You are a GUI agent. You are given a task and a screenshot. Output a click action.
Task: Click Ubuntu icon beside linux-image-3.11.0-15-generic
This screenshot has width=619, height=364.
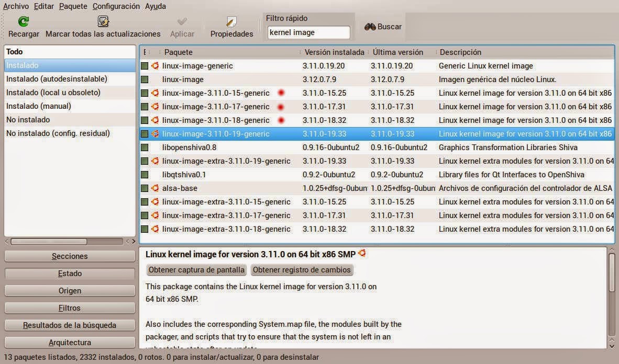pyautogui.click(x=155, y=93)
